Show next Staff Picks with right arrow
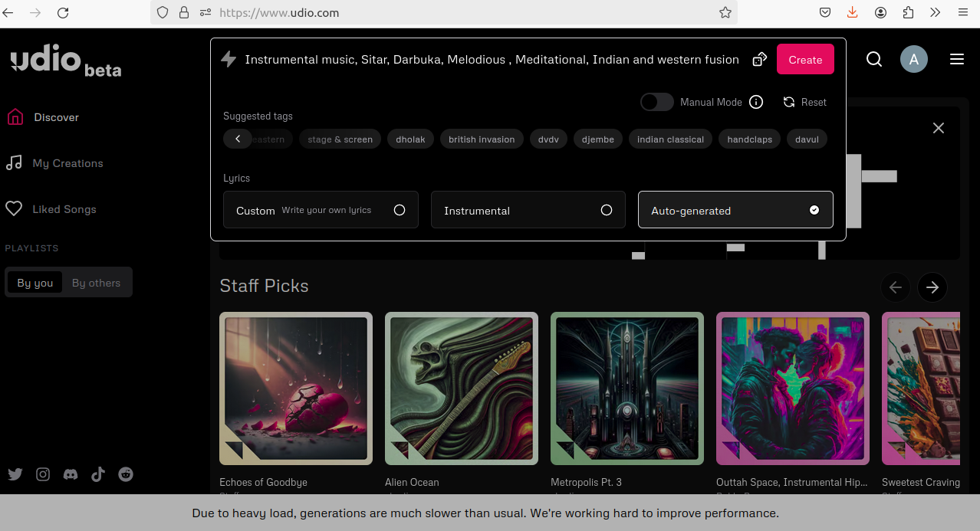The image size is (980, 531). 932,287
